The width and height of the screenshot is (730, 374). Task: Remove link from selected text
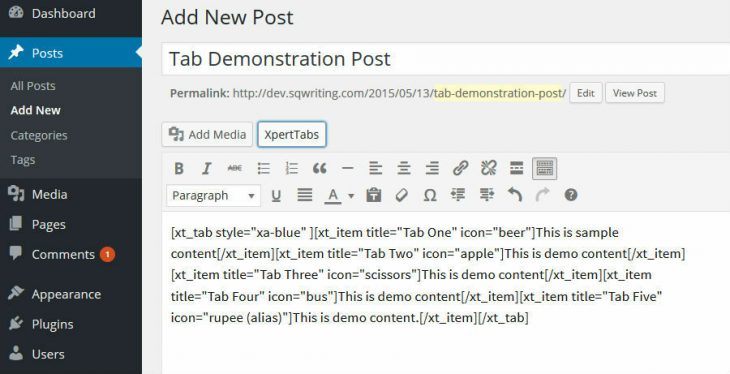[x=488, y=168]
